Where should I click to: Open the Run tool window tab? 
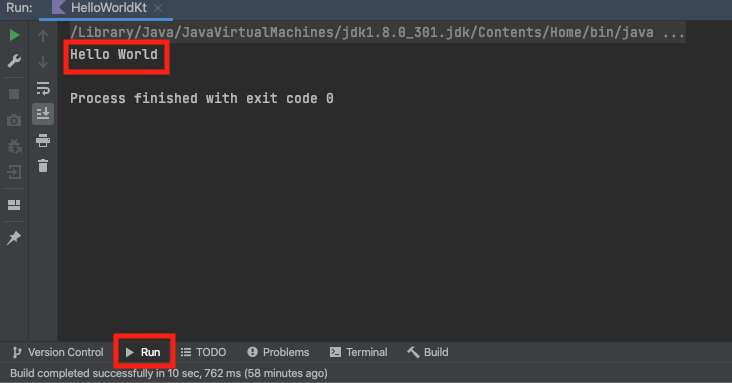(x=144, y=352)
